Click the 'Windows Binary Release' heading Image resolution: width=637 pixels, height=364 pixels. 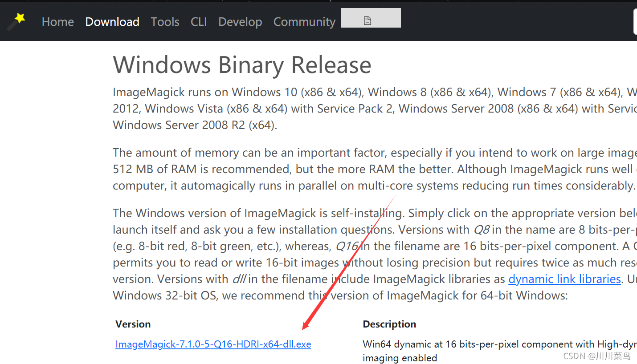click(x=242, y=65)
